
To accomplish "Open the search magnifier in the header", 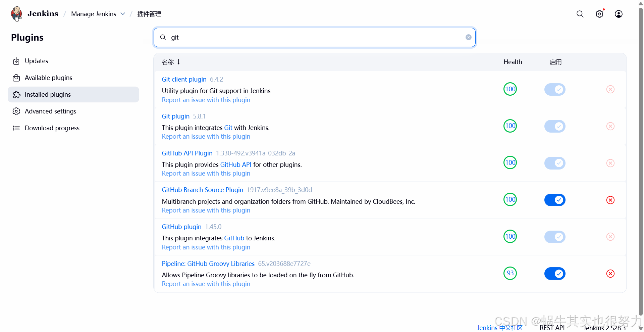I will tap(580, 14).
